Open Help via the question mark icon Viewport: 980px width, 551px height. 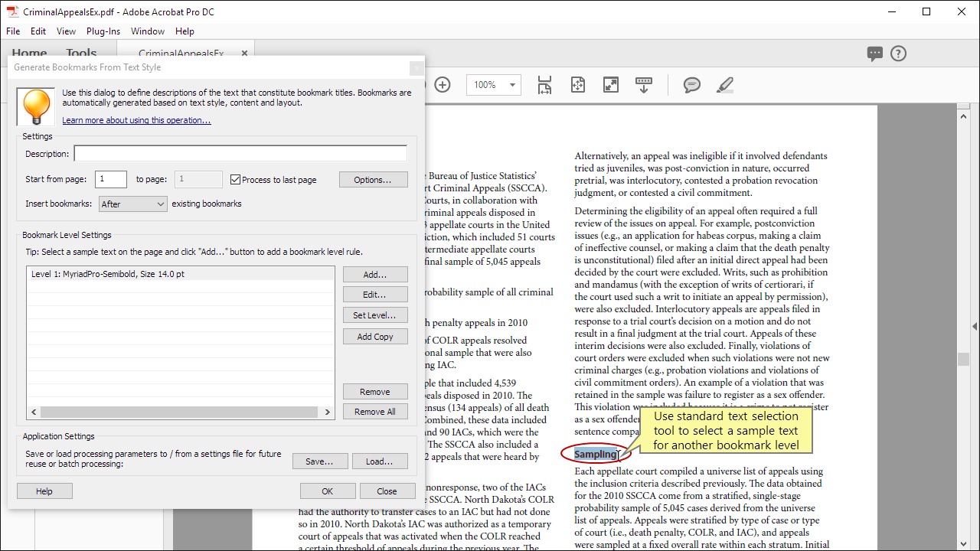tap(898, 54)
